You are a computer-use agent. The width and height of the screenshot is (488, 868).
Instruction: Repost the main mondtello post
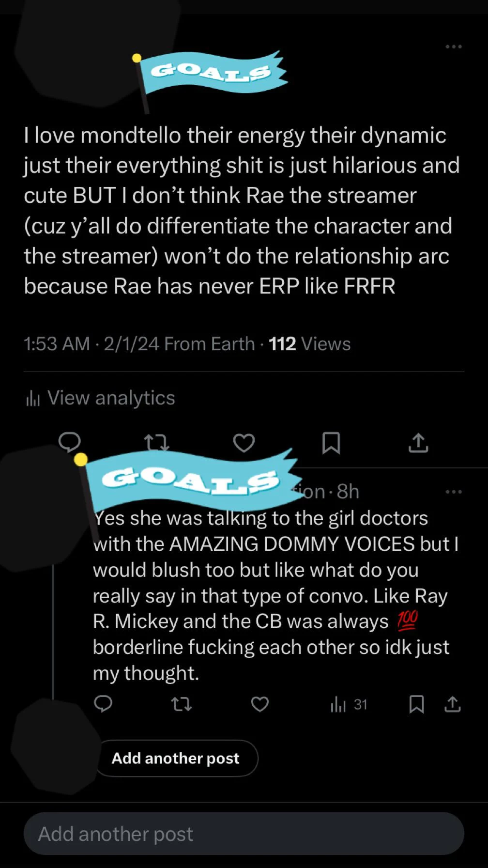pyautogui.click(x=156, y=443)
